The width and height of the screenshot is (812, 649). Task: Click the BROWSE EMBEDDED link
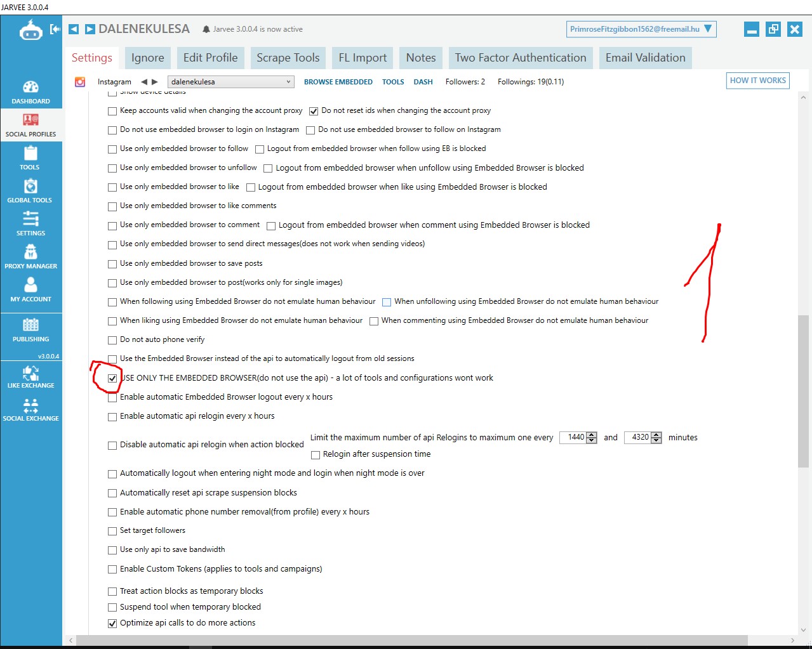click(x=338, y=82)
